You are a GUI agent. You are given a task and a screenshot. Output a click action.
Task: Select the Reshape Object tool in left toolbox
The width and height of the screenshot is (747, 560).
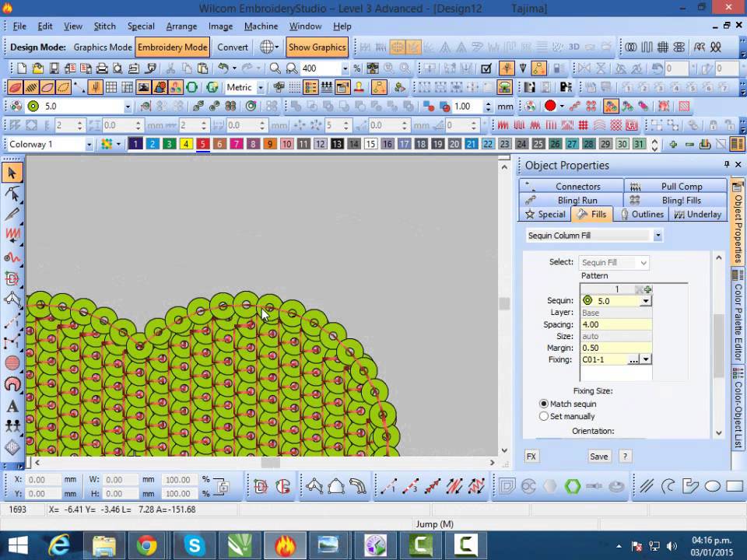[x=12, y=194]
